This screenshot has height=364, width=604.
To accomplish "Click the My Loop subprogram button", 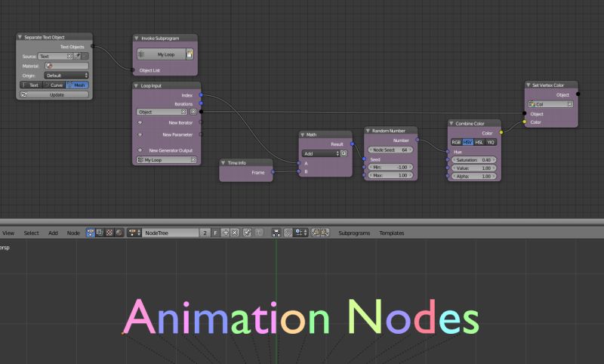I will (162, 54).
